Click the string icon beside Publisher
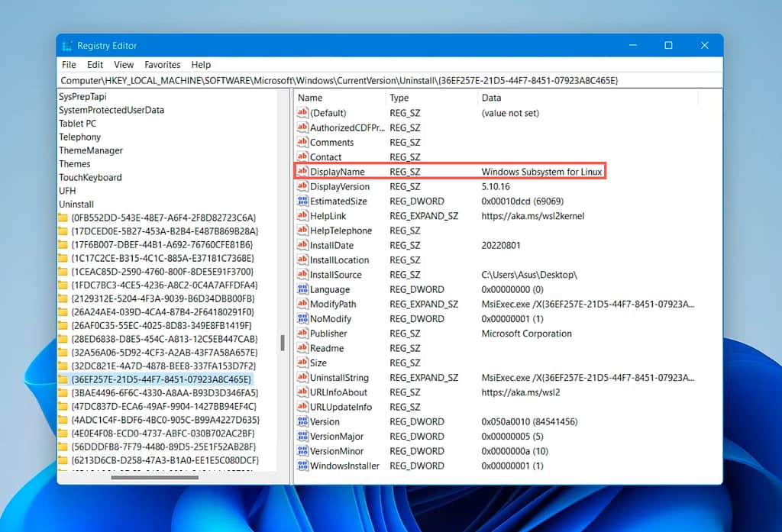This screenshot has width=782, height=532. coord(302,333)
